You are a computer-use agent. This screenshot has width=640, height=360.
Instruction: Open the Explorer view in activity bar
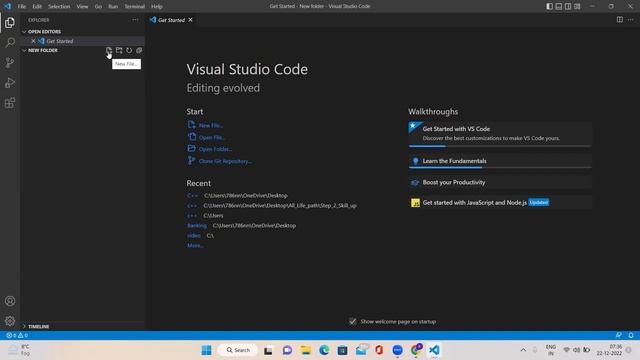[10, 22]
